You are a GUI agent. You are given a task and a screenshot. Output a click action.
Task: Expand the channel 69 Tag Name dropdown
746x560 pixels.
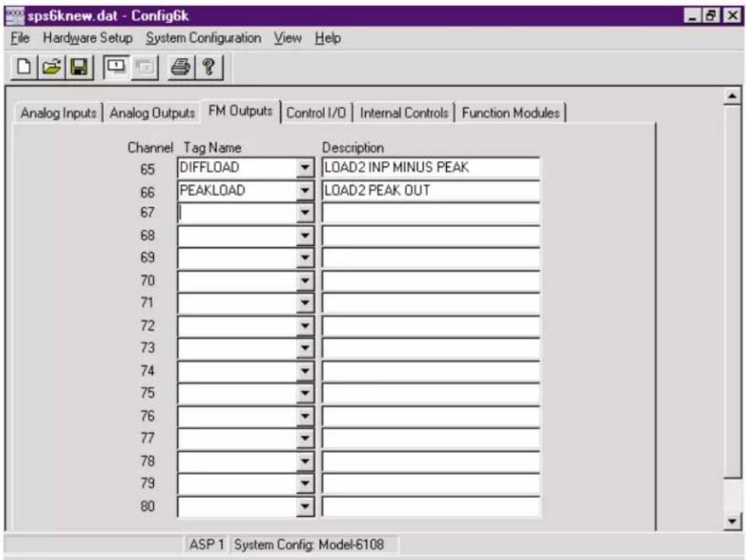tap(305, 258)
